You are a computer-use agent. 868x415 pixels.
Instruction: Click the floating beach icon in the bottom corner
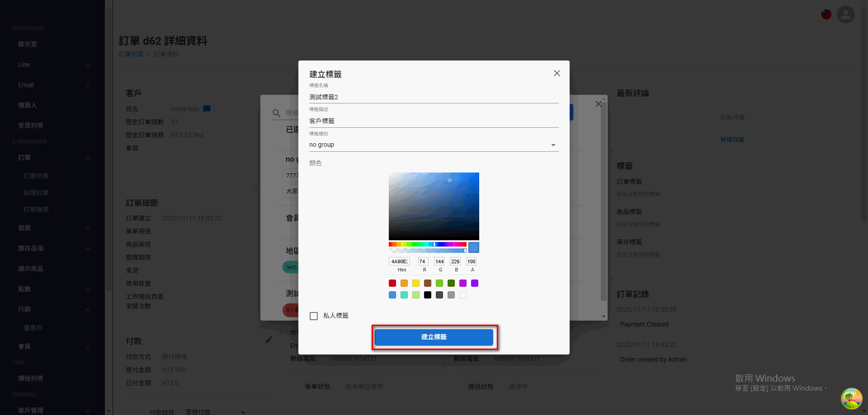[851, 399]
